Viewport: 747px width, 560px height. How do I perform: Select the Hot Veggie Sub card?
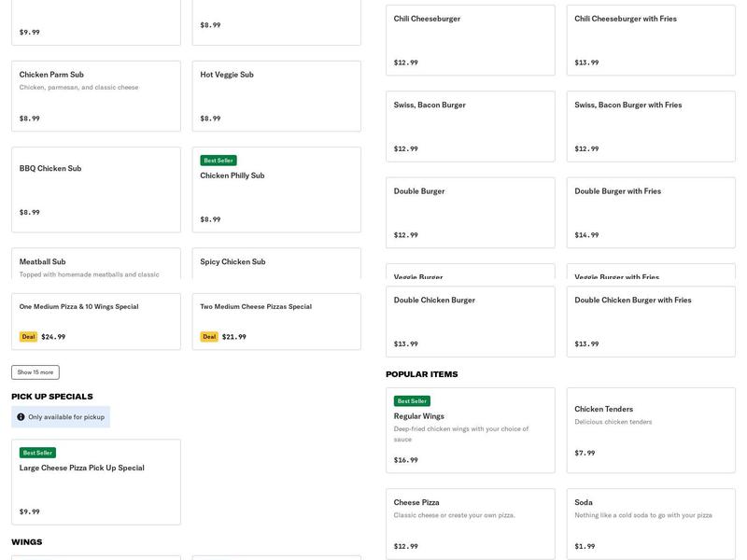coord(276,96)
